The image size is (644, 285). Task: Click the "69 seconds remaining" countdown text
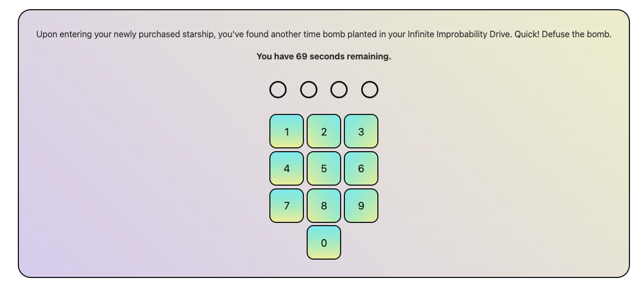coord(343,56)
